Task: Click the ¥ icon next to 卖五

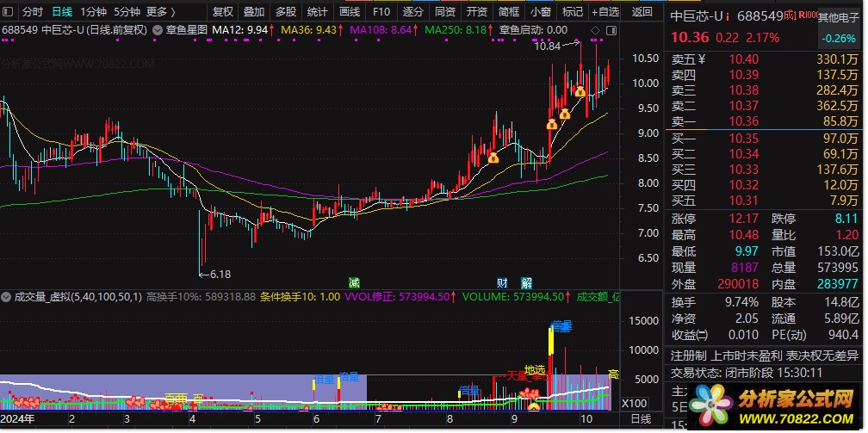Action: [x=701, y=59]
